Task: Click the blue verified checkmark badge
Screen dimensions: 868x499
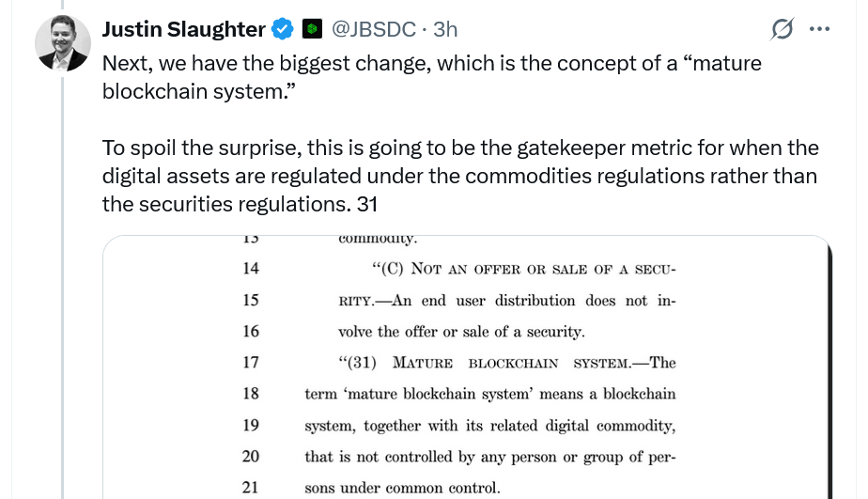Action: pos(282,30)
